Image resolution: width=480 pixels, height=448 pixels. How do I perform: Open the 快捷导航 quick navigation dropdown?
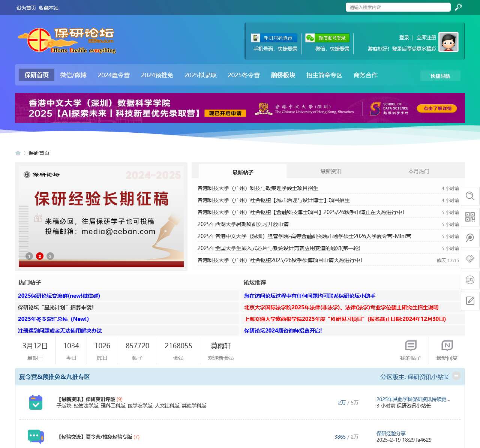440,76
